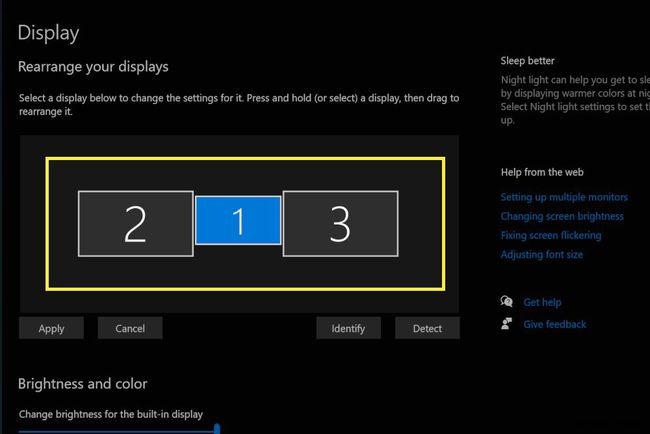650x434 pixels.
Task: Open the Fixing screen flickering link
Action: (x=551, y=236)
